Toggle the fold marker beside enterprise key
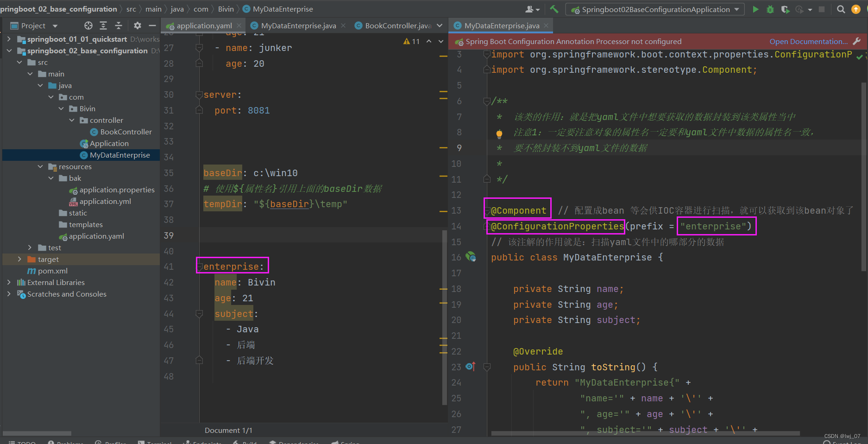Screen dimensions: 868x444 (x=200, y=267)
